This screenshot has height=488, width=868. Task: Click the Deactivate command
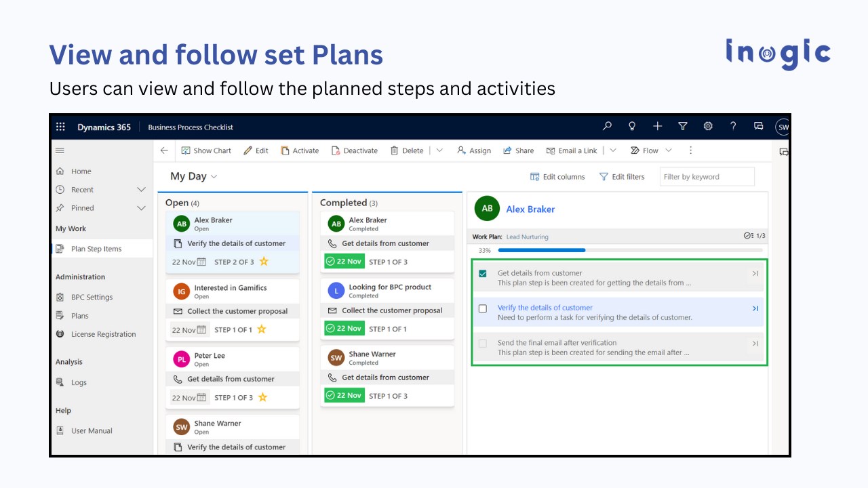point(355,150)
